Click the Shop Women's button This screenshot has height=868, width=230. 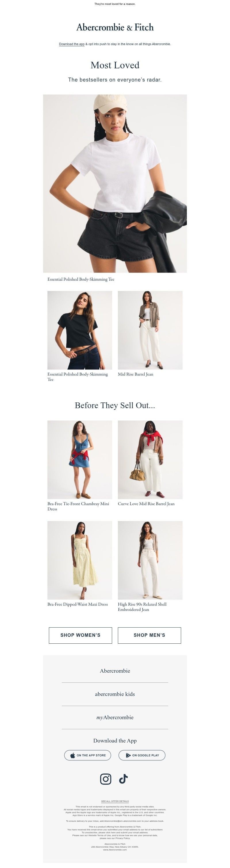tap(80, 635)
